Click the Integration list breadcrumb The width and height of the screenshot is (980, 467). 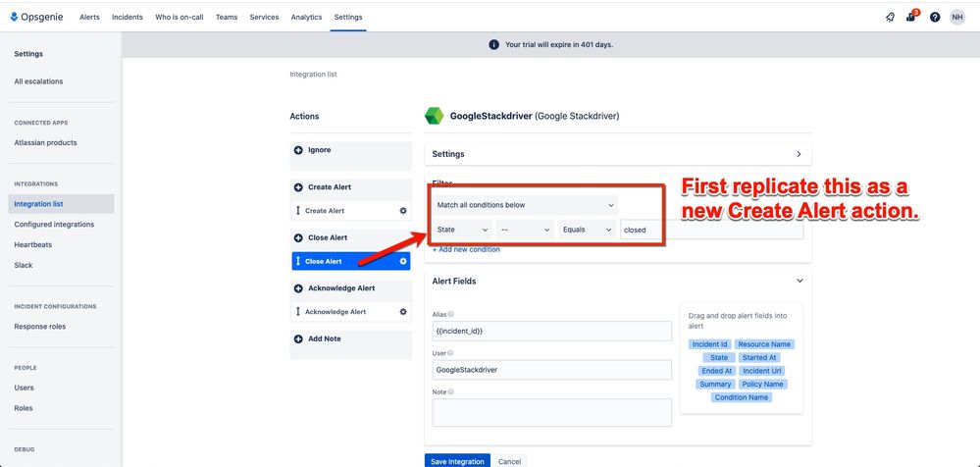point(313,75)
